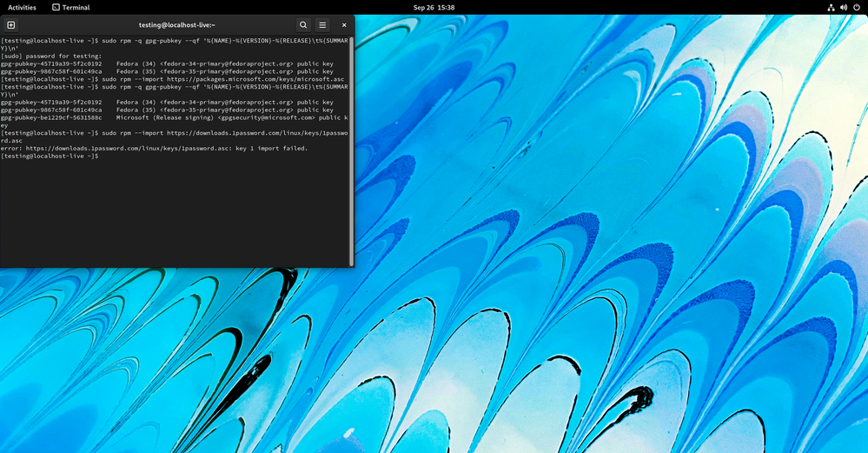Open the terminal hamburger menu
The image size is (868, 453).
(322, 25)
